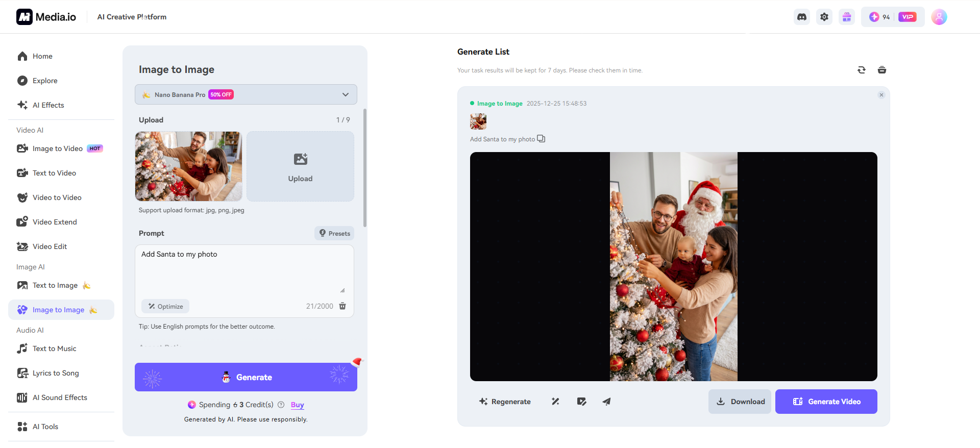Click the Buy credits link
The width and height of the screenshot is (980, 448).
pyautogui.click(x=298, y=405)
